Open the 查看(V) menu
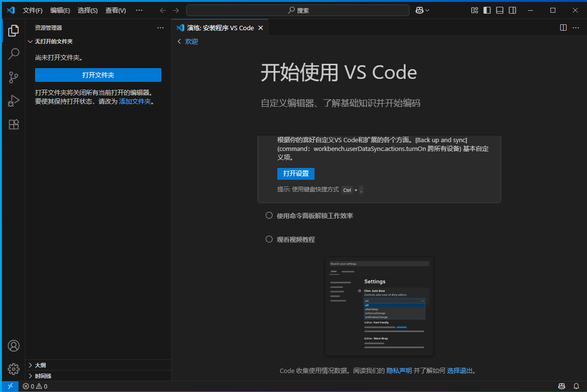587x392 pixels. [x=116, y=10]
